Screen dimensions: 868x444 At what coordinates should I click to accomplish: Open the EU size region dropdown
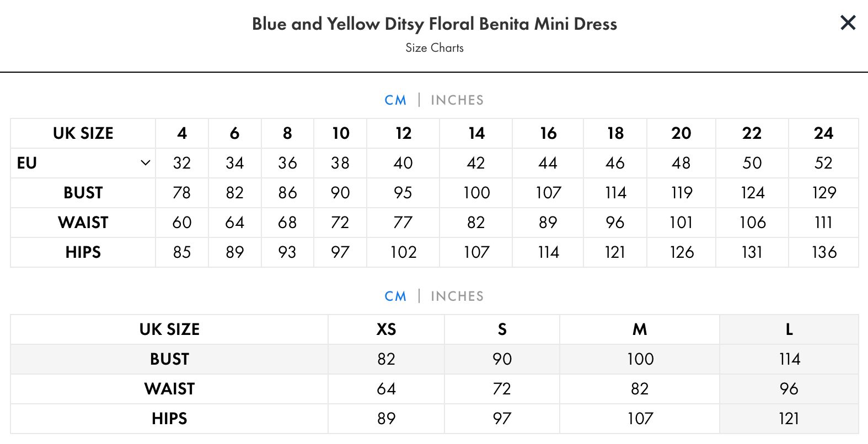coord(83,163)
